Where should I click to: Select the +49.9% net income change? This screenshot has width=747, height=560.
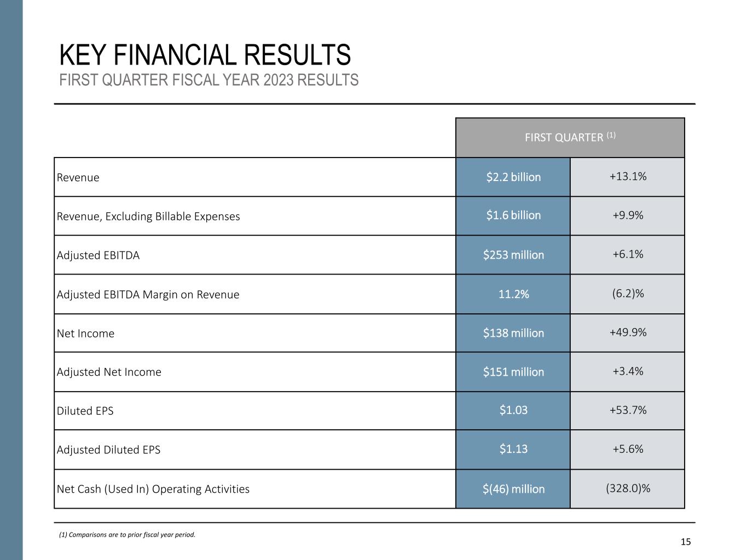tap(627, 332)
